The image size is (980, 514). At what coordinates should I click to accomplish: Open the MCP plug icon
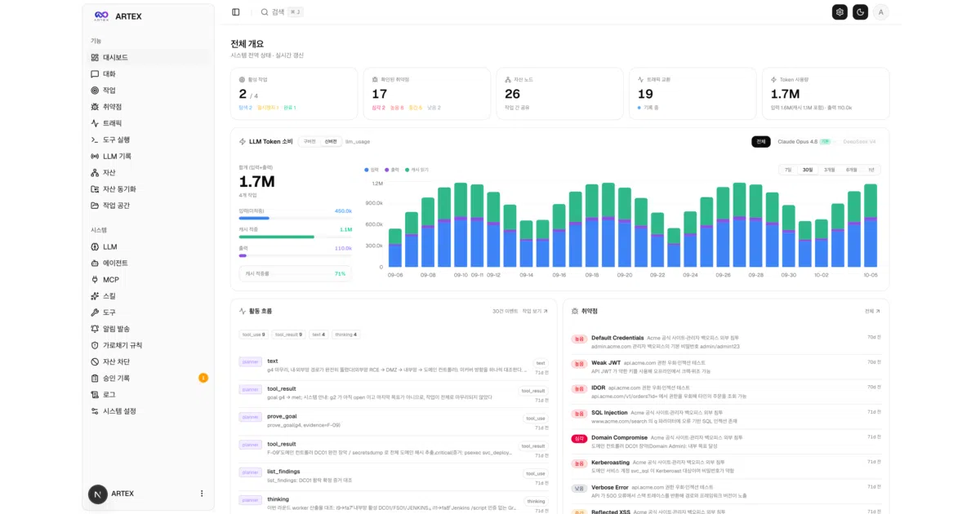pyautogui.click(x=95, y=279)
